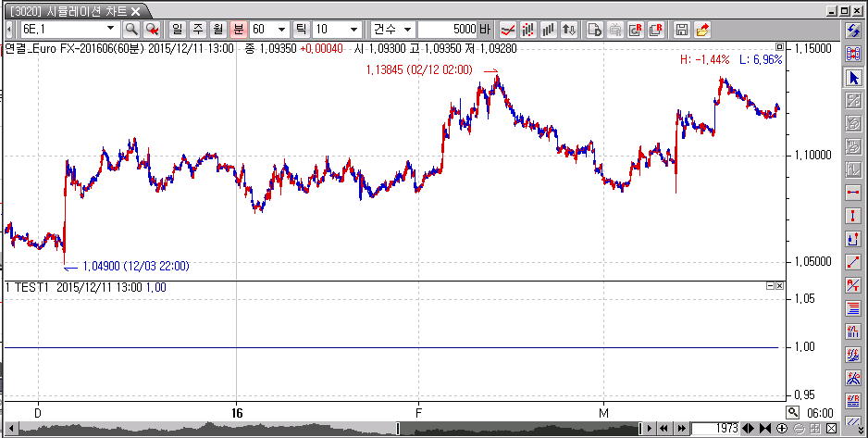Toggle the 일 (daily) period button
This screenshot has width=868, height=438.
[177, 30]
